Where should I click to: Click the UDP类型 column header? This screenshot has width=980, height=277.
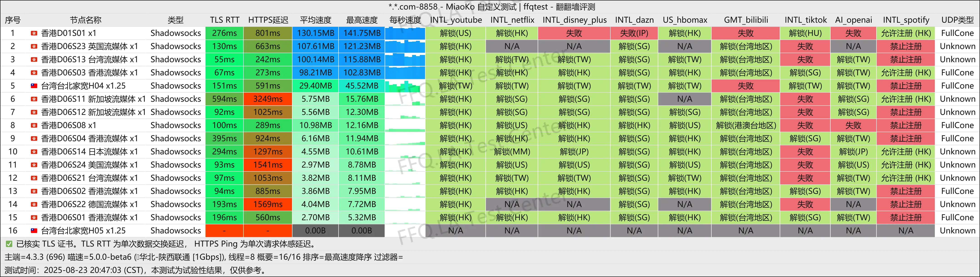957,20
